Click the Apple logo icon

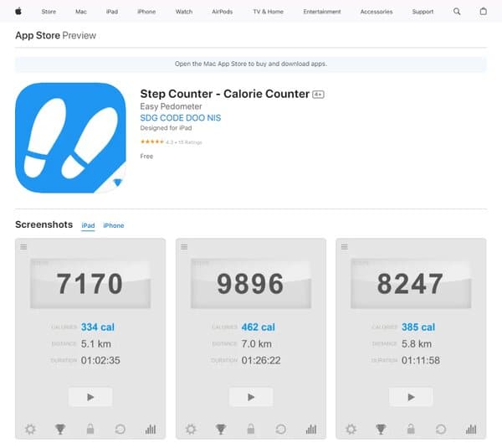tap(18, 12)
